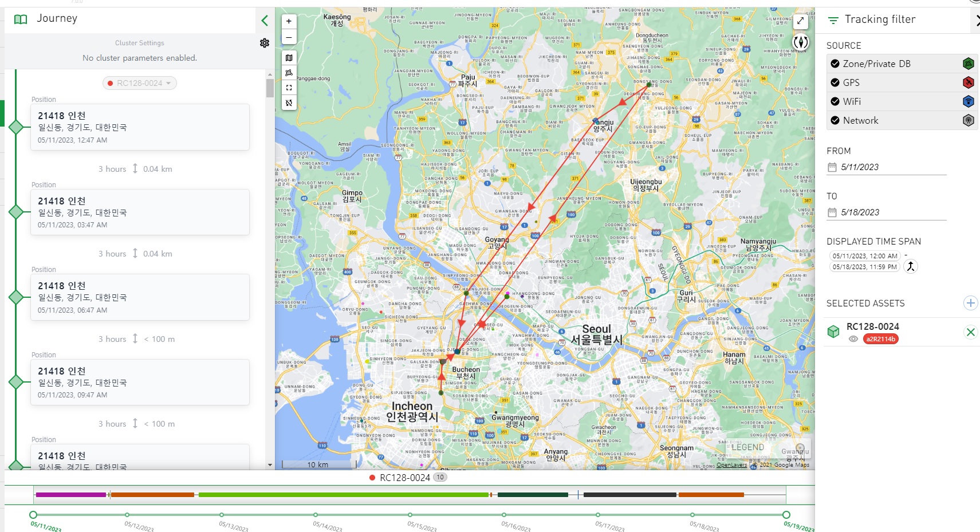
Task: Zoom out on the map
Action: pos(289,37)
